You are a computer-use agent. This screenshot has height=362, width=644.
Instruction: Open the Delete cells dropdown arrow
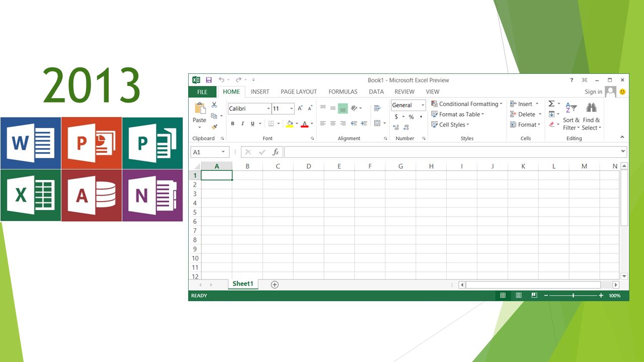point(540,114)
